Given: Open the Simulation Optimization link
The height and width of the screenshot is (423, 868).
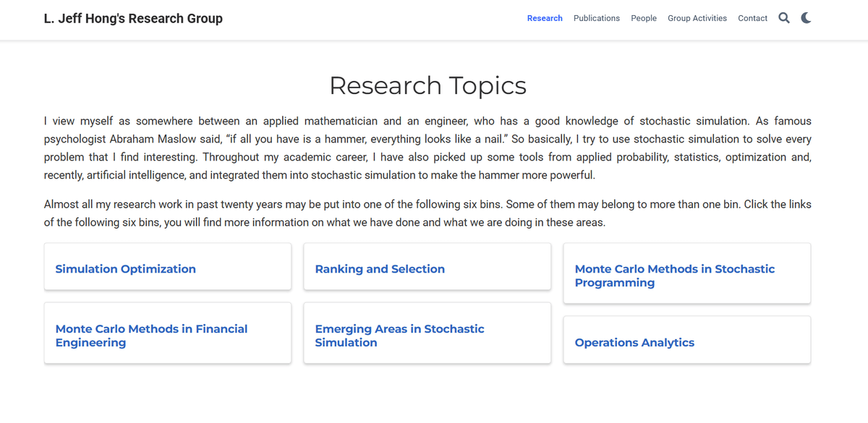Looking at the screenshot, I should (x=126, y=269).
